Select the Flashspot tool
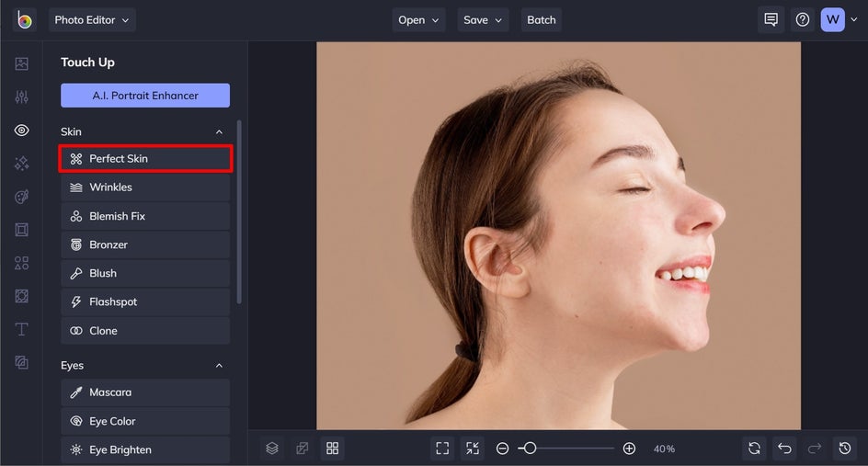 pos(145,301)
